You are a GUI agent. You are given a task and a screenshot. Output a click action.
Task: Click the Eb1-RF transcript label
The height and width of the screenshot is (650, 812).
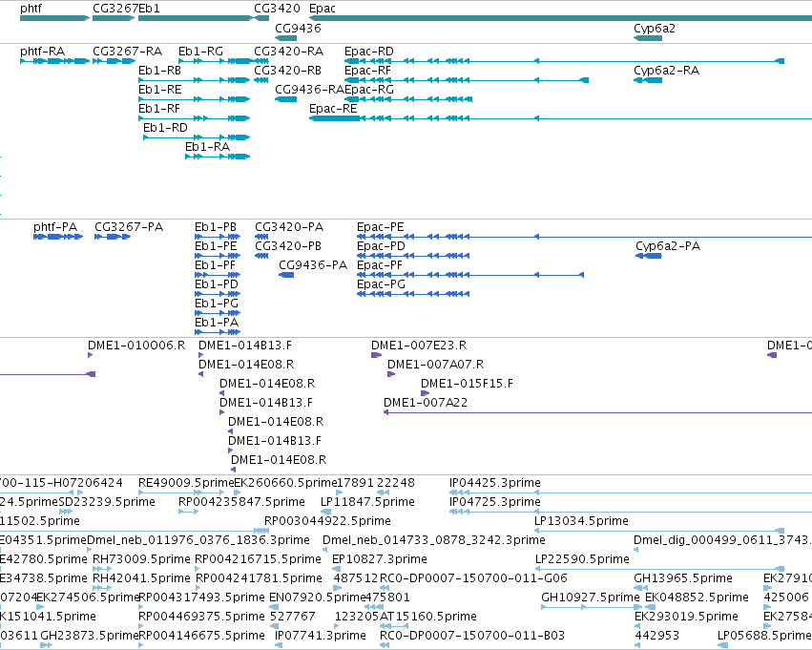[x=159, y=109]
